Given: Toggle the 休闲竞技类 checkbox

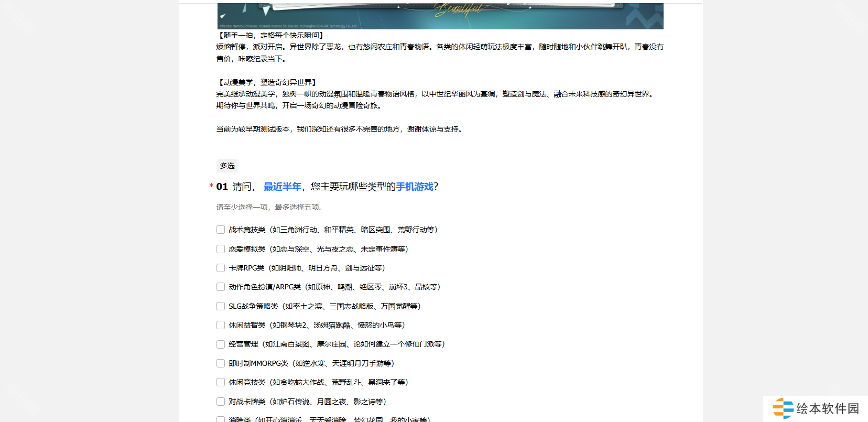Looking at the screenshot, I should click(221, 382).
